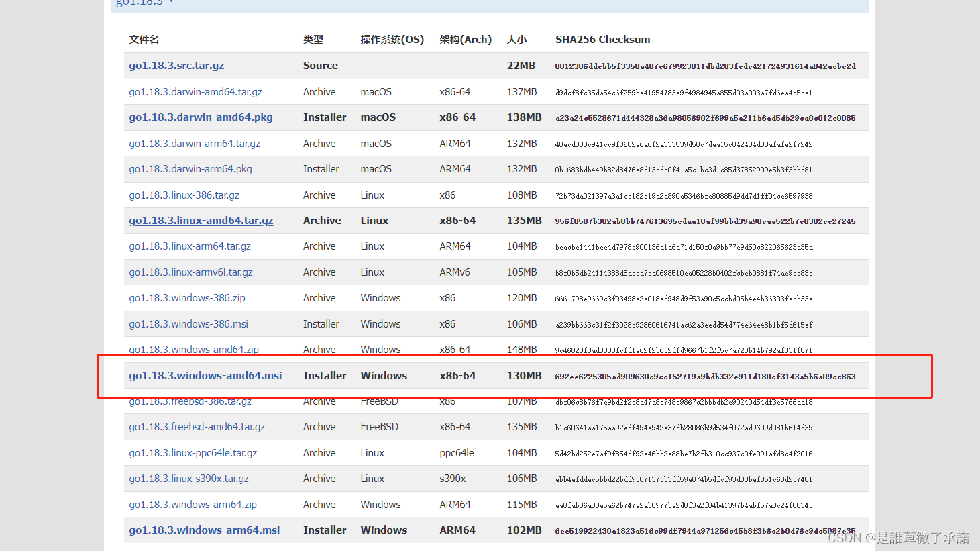The height and width of the screenshot is (551, 980).
Task: Select ARM64 in the windows-arm64.msi row
Action: coord(457,530)
